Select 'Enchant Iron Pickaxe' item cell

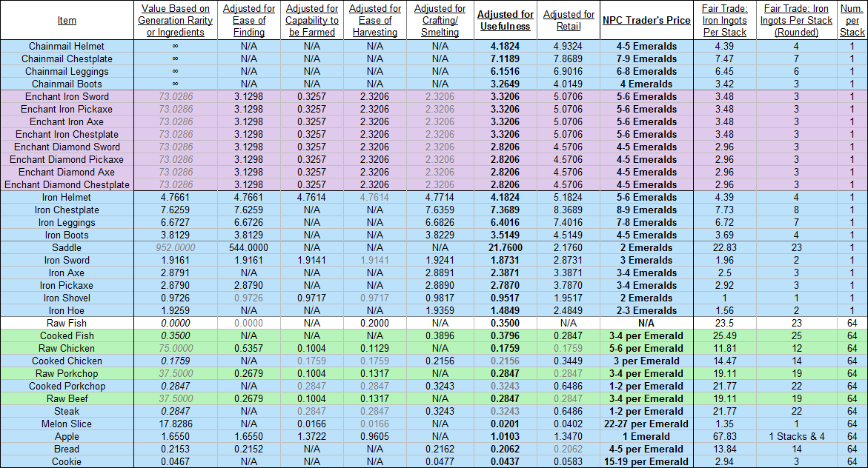[x=67, y=109]
